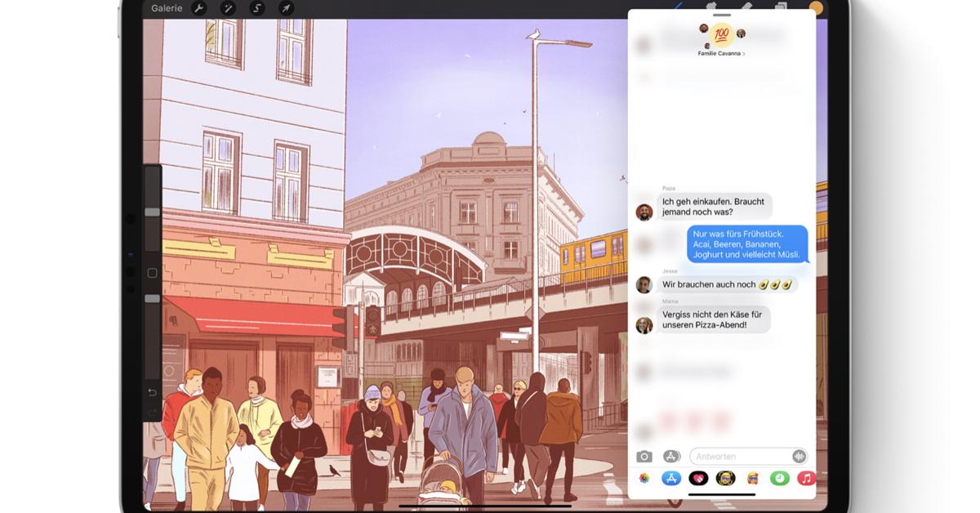Screen dimensions: 980x513
Task: Click Papa's avatar beside his message
Action: [644, 212]
